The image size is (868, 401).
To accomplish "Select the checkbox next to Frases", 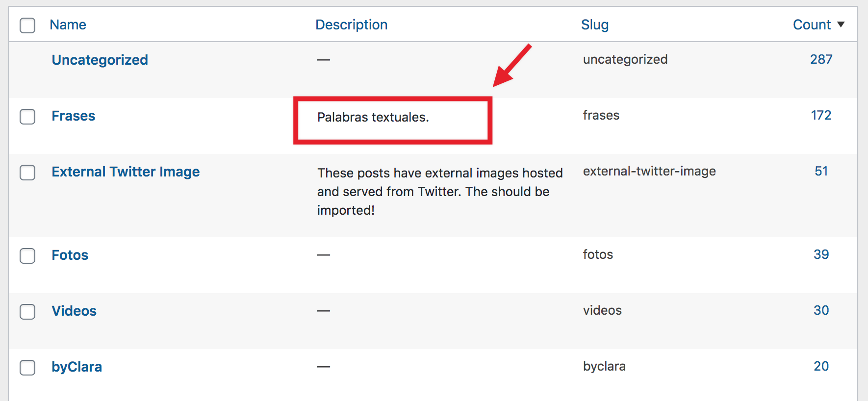I will point(27,117).
